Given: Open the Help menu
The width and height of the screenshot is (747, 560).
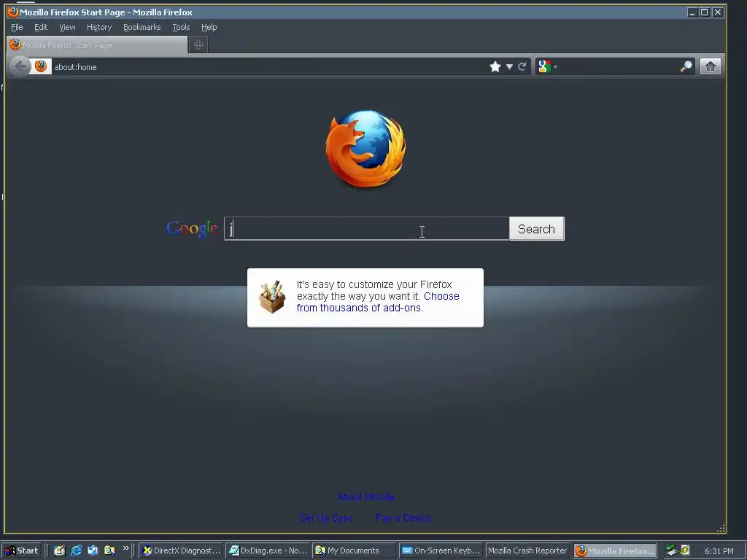Looking at the screenshot, I should coord(209,27).
